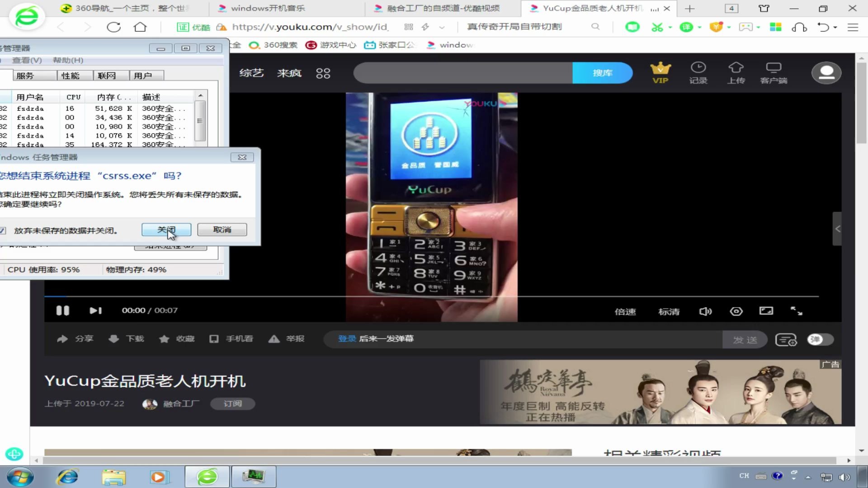Expand the video side panel arrow
868x488 pixels.
[837, 229]
